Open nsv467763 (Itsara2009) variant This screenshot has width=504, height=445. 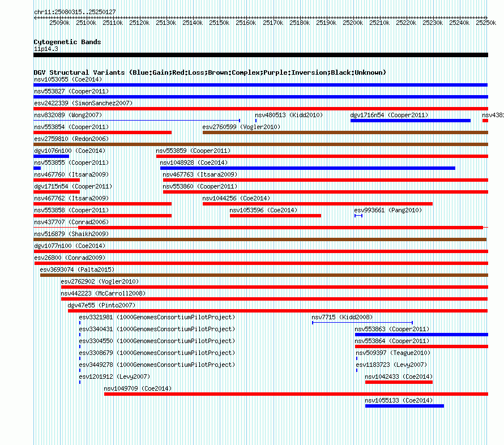pos(200,174)
